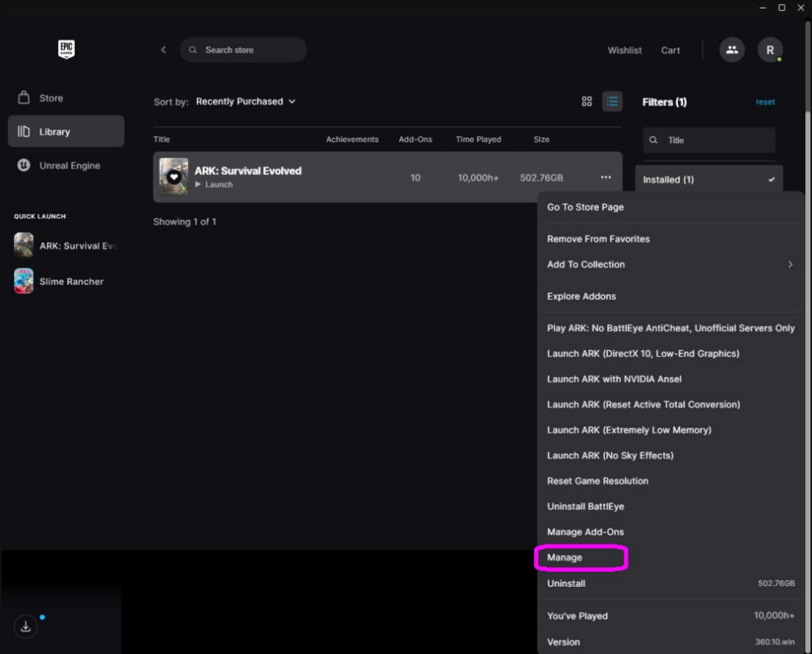The height and width of the screenshot is (654, 812).
Task: Click the You've Played entry
Action: [x=670, y=616]
